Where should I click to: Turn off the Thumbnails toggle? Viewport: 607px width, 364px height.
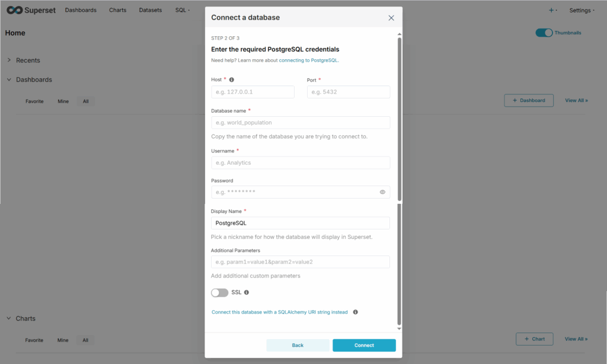(544, 33)
